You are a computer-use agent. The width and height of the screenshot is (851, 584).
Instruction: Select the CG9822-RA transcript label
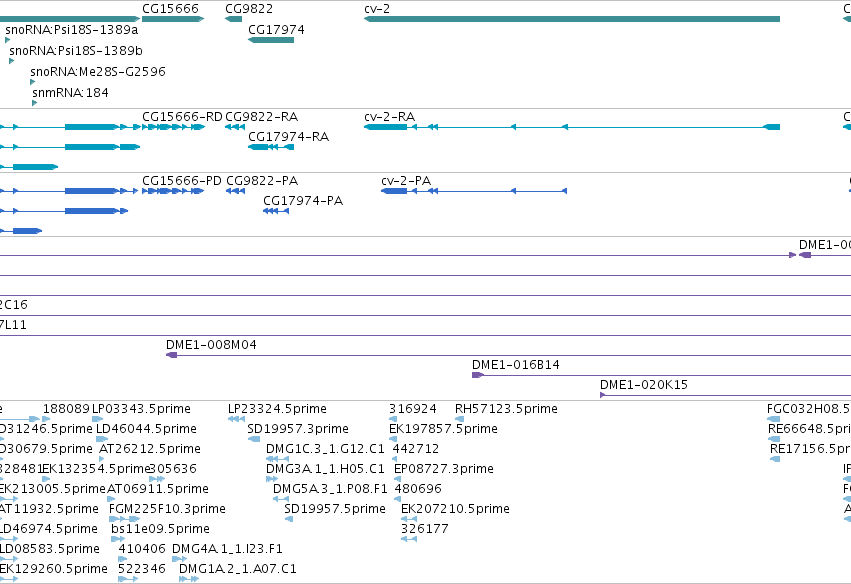tap(262, 117)
